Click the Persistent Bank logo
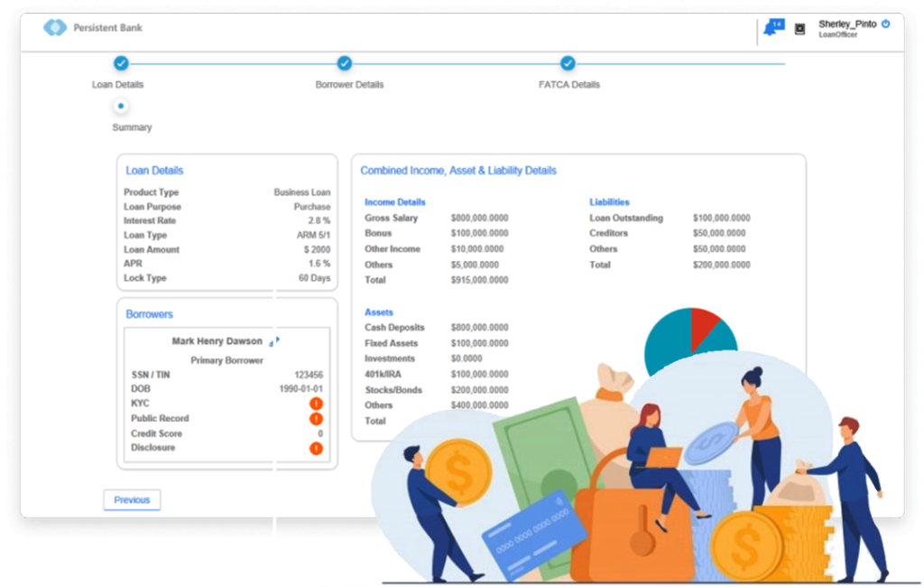This screenshot has width=924, height=587. (x=55, y=28)
